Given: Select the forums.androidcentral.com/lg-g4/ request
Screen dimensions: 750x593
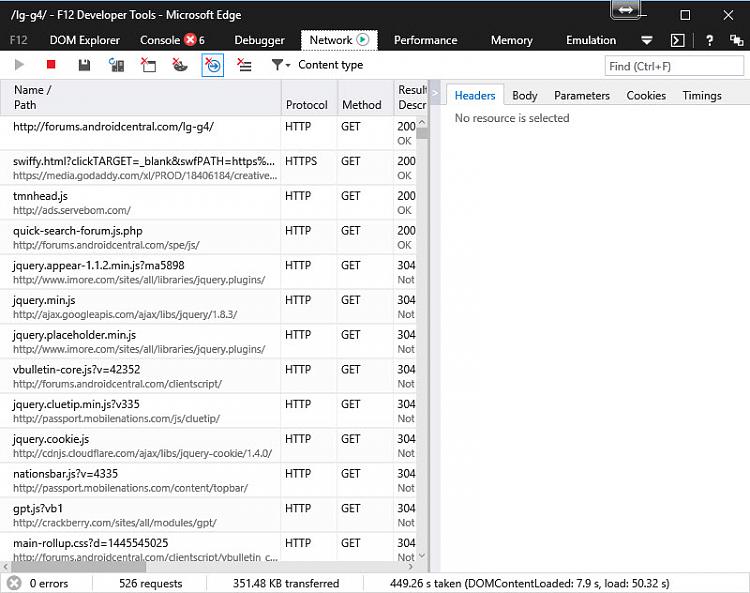Looking at the screenshot, I should 208,133.
